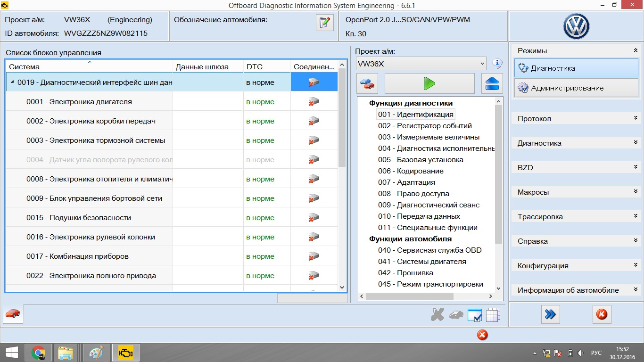The height and width of the screenshot is (362, 644).
Task: Click the connection icon for 0015 airbags row
Action: [x=314, y=218]
